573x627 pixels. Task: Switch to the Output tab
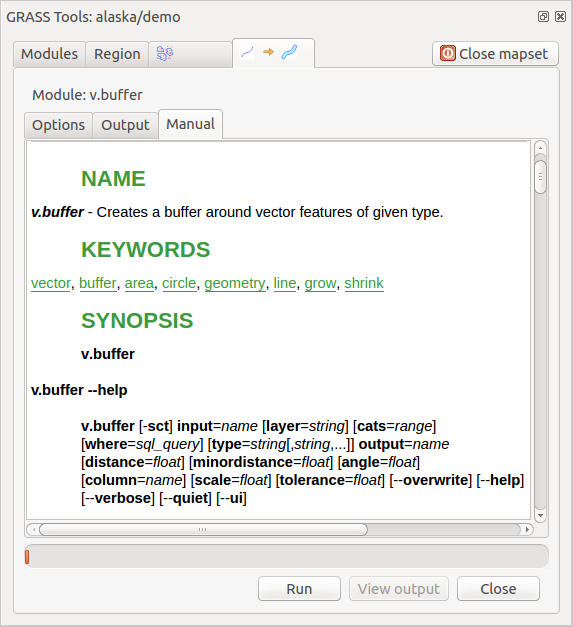click(x=125, y=125)
